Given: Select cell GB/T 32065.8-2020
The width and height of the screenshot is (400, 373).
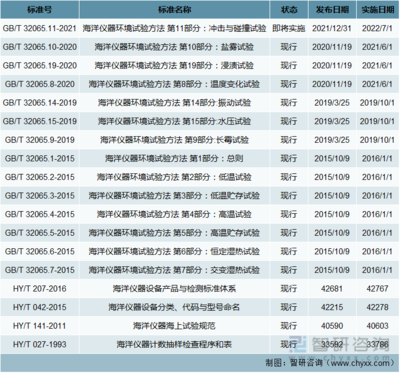Looking at the screenshot, I should pos(40,84).
